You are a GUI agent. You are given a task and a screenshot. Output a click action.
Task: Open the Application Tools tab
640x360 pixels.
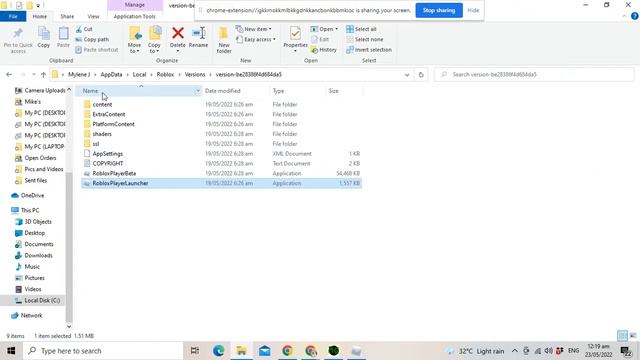134,16
